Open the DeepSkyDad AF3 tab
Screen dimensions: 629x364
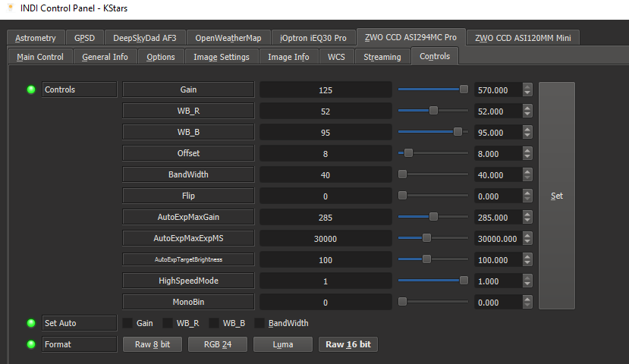[145, 38]
